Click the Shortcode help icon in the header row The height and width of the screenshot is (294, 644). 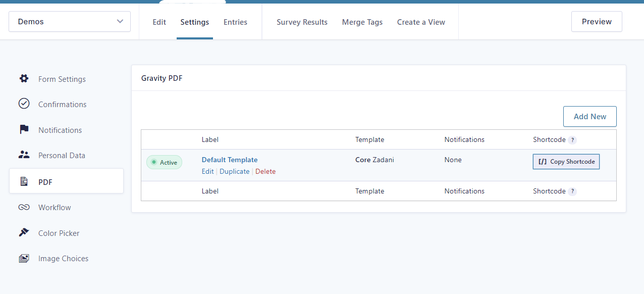pyautogui.click(x=572, y=140)
